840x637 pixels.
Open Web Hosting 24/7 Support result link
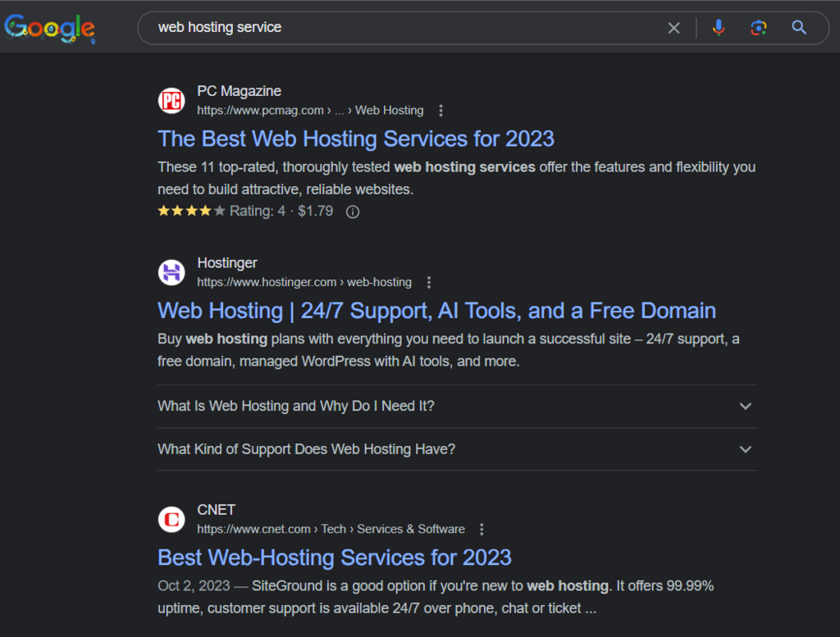coord(436,311)
